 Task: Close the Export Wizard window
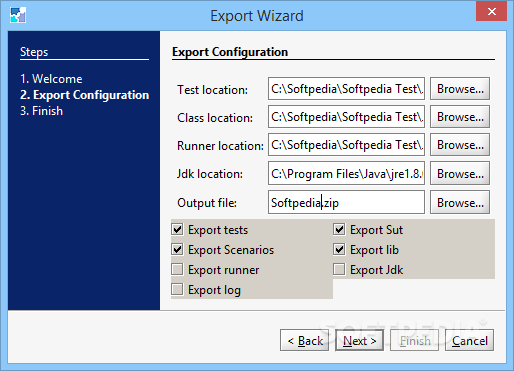[x=491, y=12]
